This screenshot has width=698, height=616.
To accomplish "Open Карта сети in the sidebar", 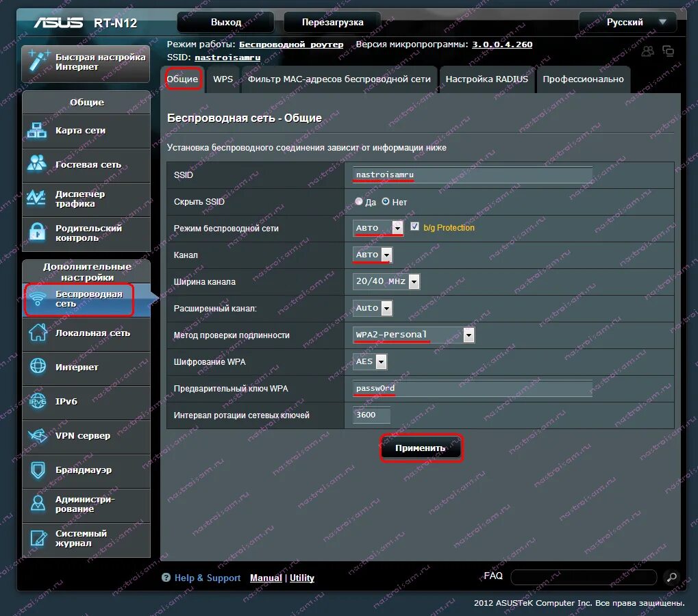I will (86, 131).
